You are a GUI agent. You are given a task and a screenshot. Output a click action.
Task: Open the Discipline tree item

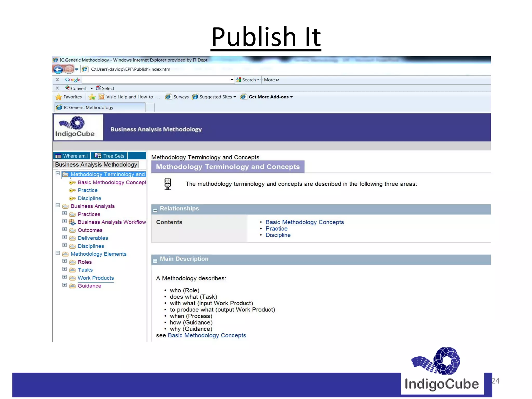click(x=89, y=198)
